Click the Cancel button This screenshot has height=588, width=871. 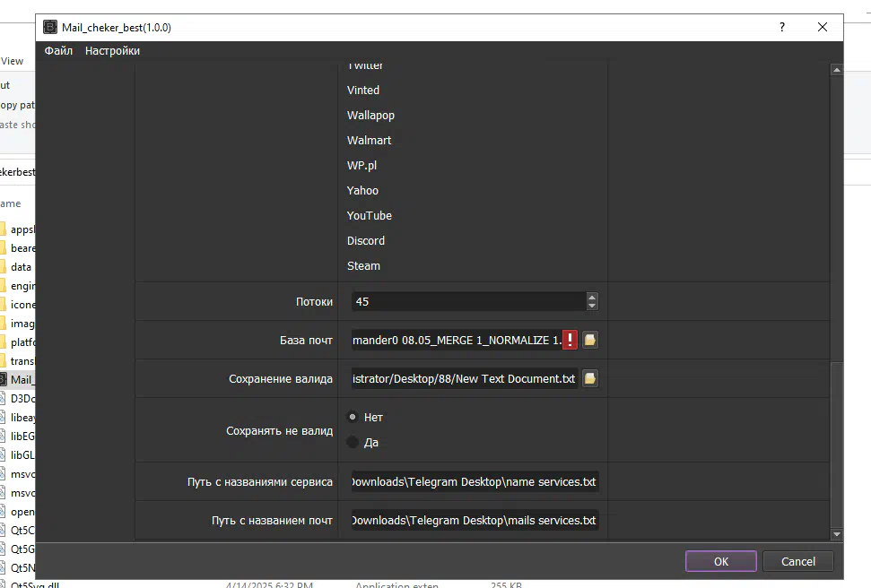point(798,561)
